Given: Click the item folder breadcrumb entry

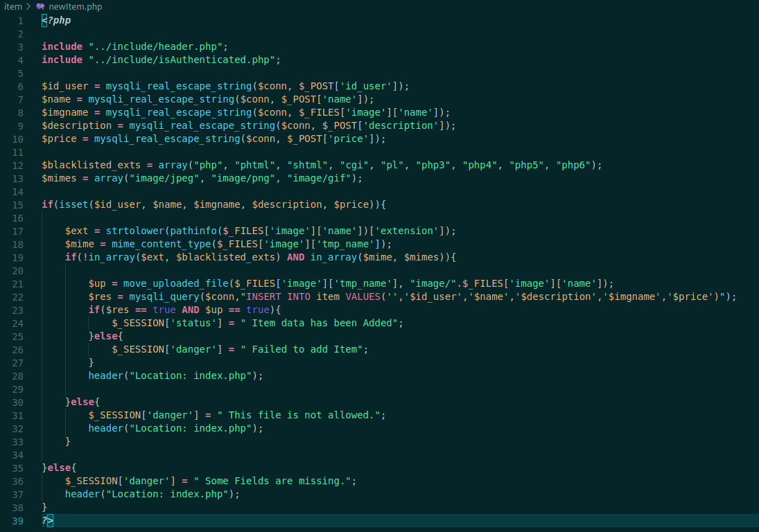Looking at the screenshot, I should (x=12, y=6).
